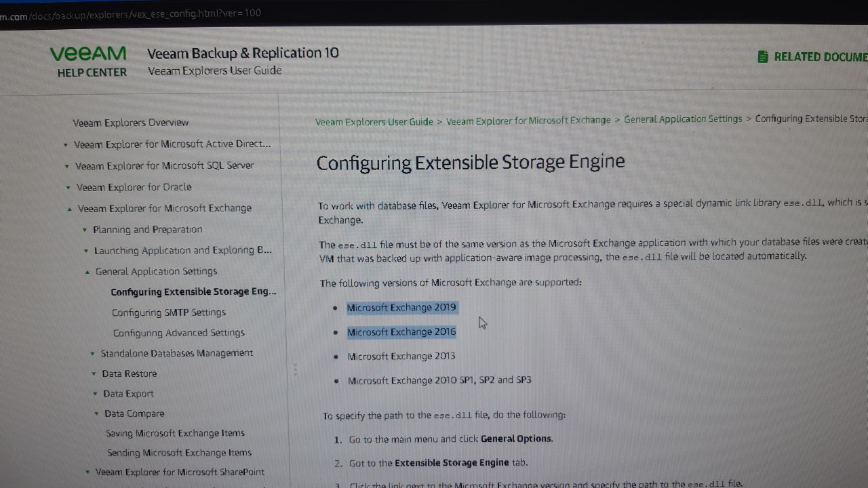Viewport: 868px width, 488px height.
Task: Click General Application Settings breadcrumb
Action: tap(683, 119)
